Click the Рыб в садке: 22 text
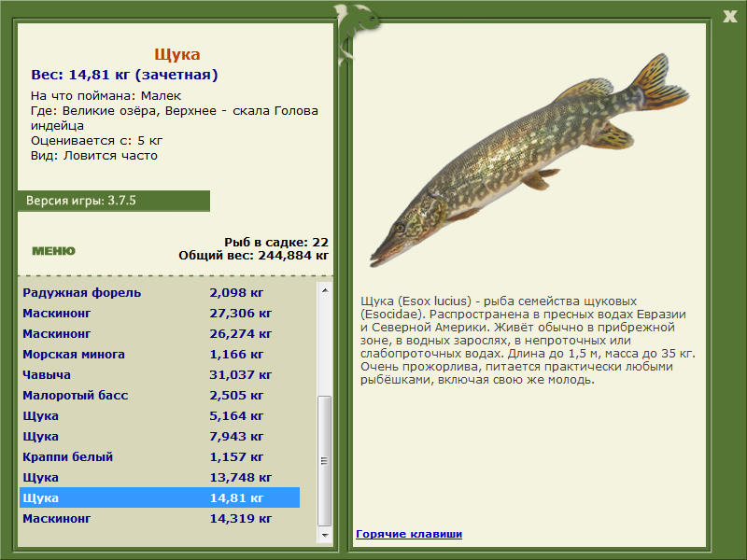This screenshot has height=560, width=747. click(276, 242)
